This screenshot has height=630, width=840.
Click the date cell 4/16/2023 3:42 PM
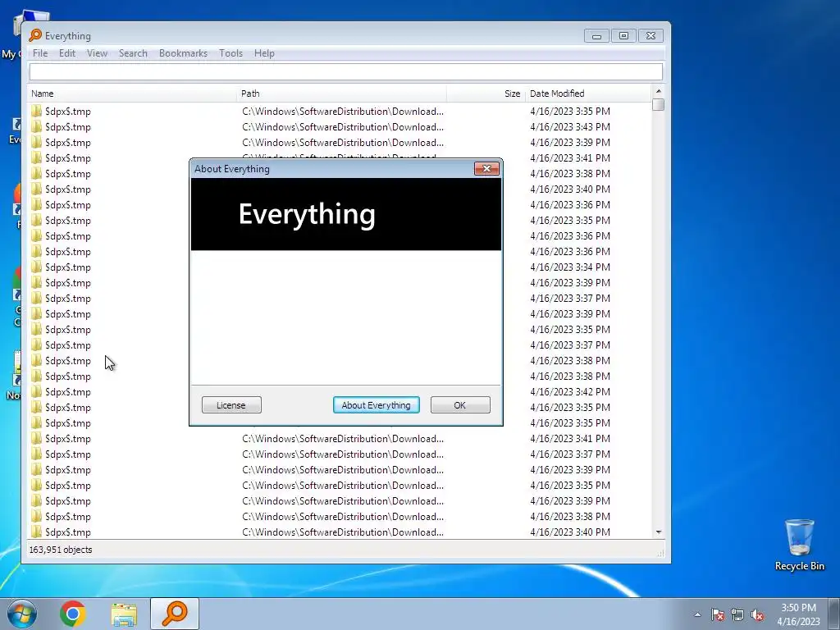click(570, 392)
